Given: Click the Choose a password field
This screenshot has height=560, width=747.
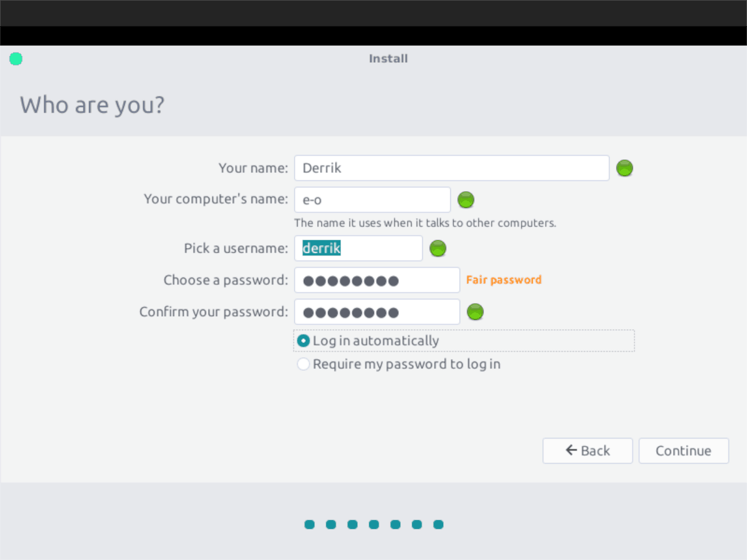Looking at the screenshot, I should point(377,280).
